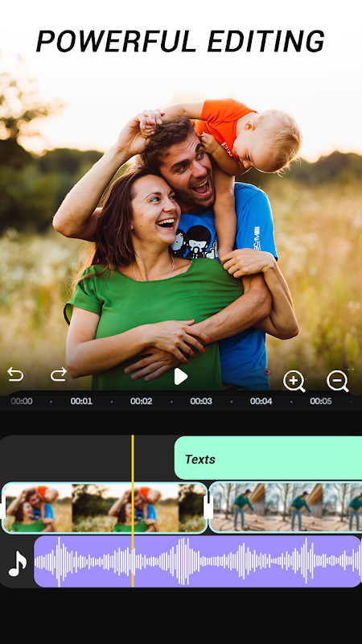Zoom out the timeline with magnifier minus

pos(337,381)
